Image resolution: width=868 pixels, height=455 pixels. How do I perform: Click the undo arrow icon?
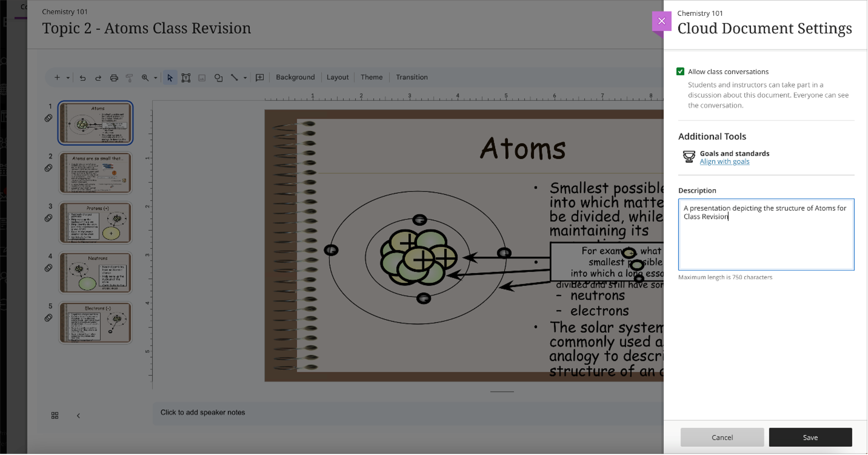[x=82, y=78]
